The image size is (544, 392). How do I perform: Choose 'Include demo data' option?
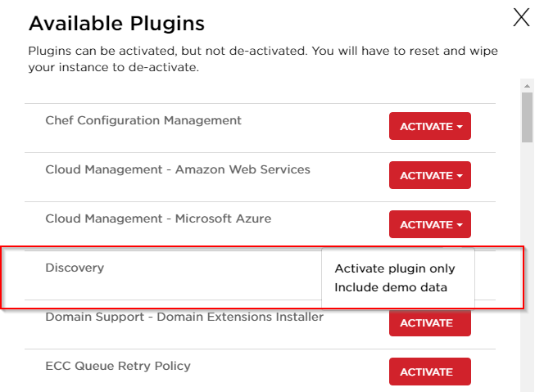pyautogui.click(x=391, y=287)
